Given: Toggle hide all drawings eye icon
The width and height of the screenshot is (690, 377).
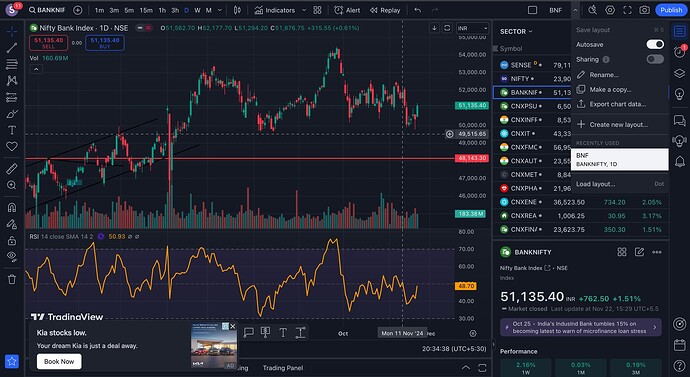Looking at the screenshot, I should 12,256.
